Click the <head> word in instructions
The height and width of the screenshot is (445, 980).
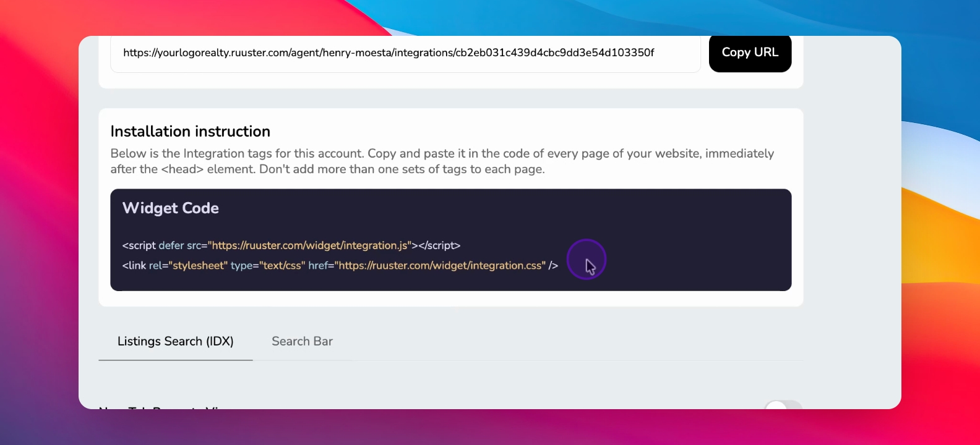pyautogui.click(x=183, y=169)
